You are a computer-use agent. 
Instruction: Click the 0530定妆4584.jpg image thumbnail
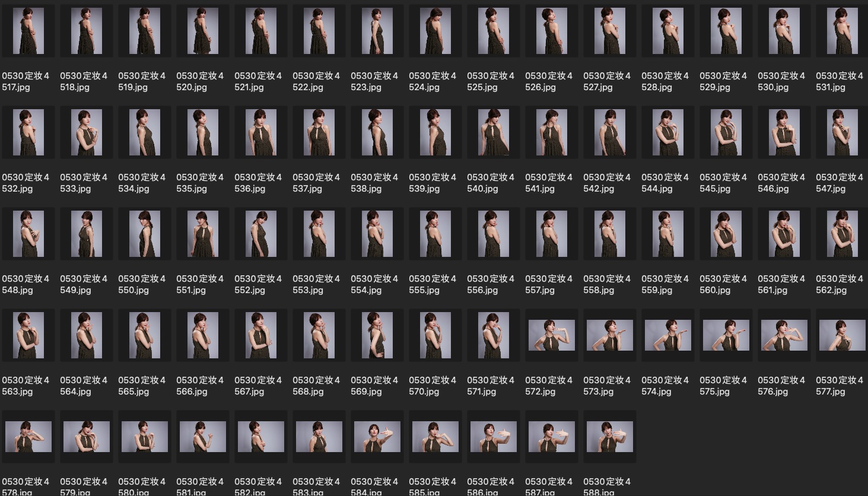(x=377, y=437)
